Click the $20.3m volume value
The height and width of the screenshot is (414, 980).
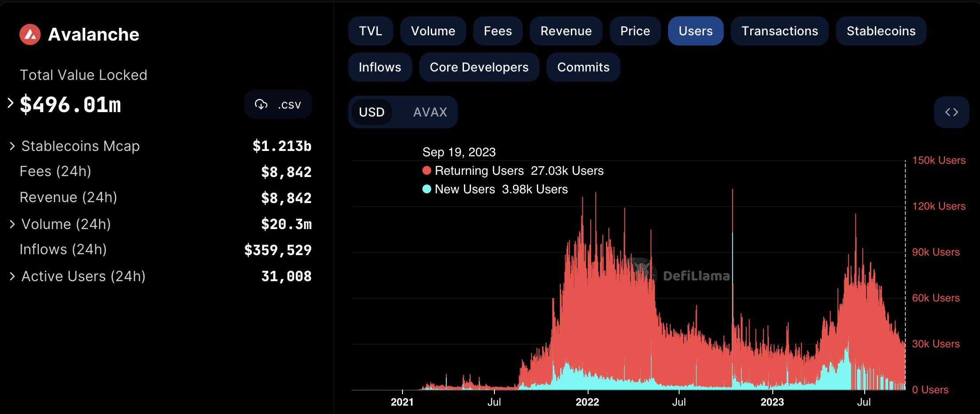(x=286, y=224)
